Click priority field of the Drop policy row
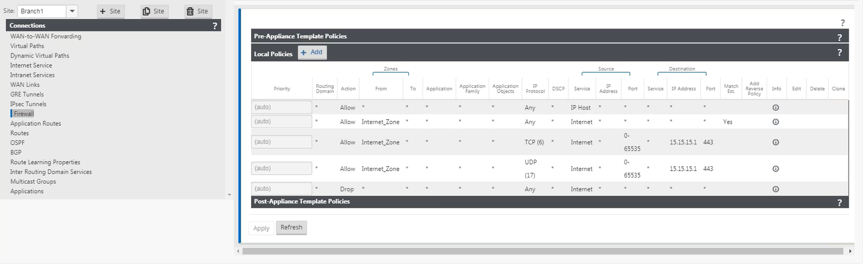868x266 pixels. 281,189
